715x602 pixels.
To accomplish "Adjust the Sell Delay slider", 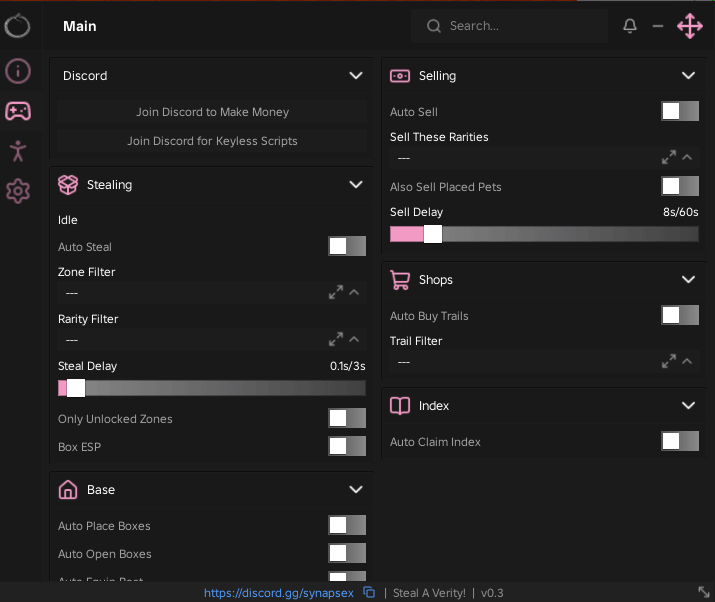I will pos(544,234).
